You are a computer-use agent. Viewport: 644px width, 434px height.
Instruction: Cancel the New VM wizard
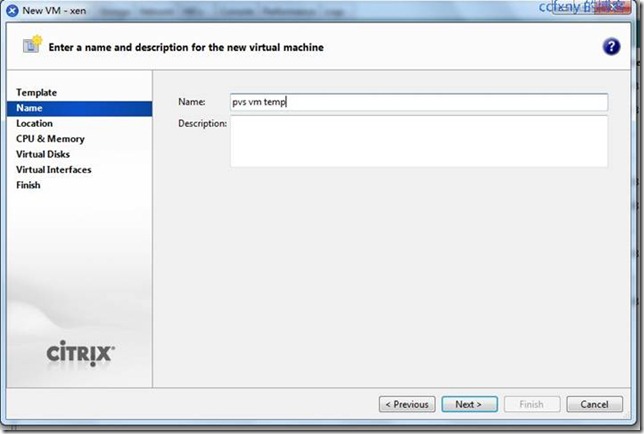(x=594, y=404)
